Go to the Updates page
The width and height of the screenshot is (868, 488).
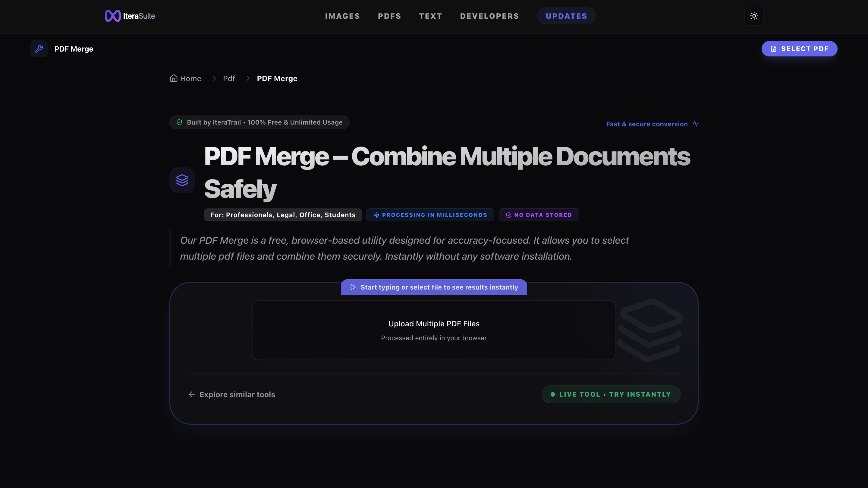566,16
